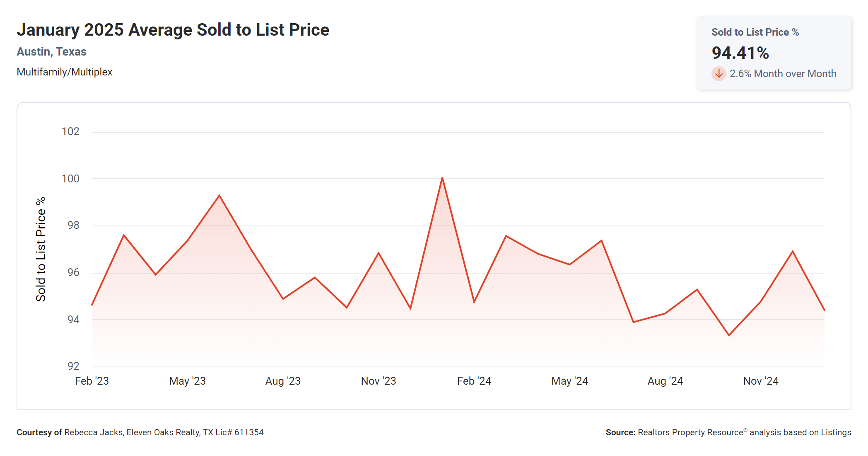Click the "Courtesy of Rebecca Jacks" attribution text

tap(140, 432)
